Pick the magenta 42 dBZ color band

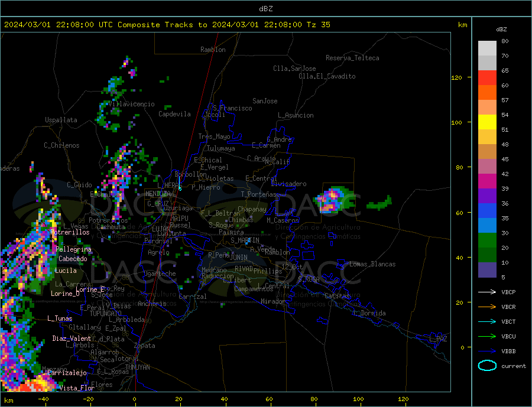point(487,181)
